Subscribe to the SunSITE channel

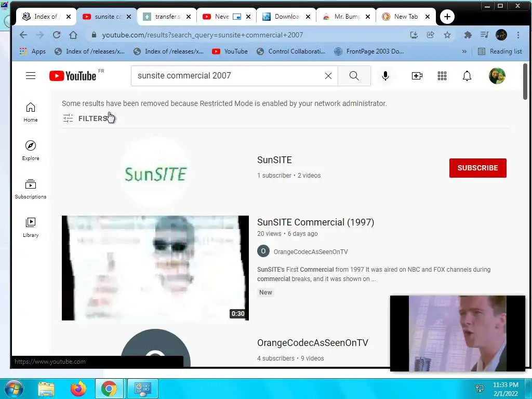click(478, 168)
